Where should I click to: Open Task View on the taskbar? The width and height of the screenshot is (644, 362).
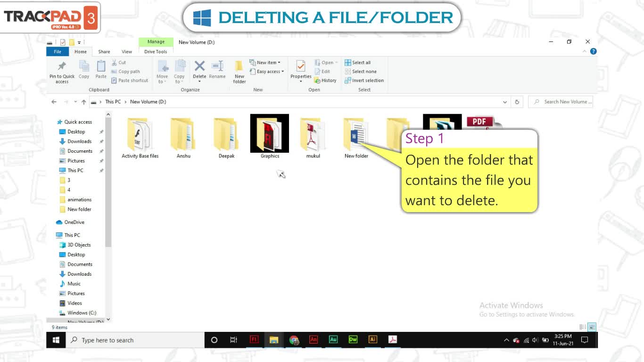(x=234, y=340)
